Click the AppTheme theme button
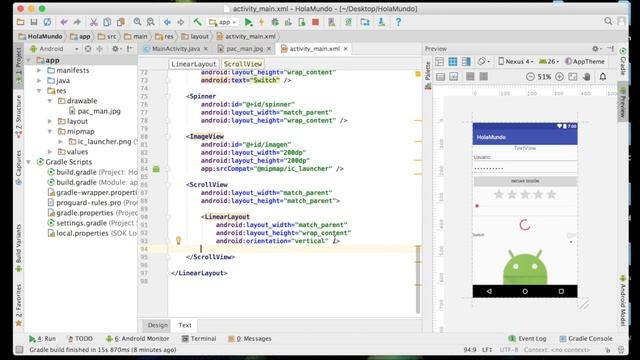The width and height of the screenshot is (640, 360). point(585,62)
